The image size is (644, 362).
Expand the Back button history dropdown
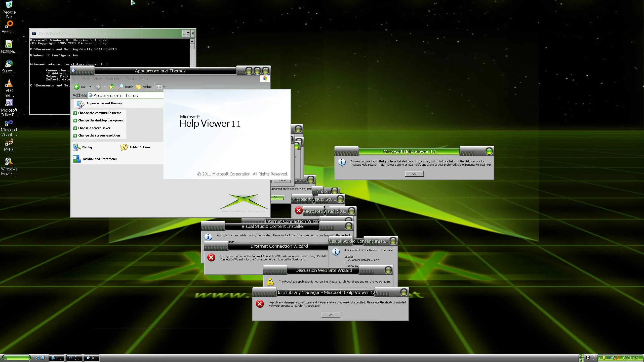pyautogui.click(x=90, y=87)
